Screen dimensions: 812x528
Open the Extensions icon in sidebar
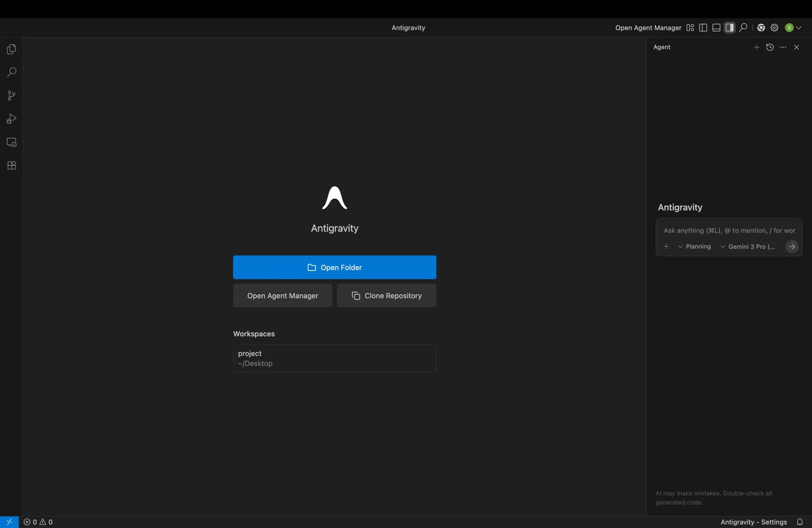click(11, 165)
